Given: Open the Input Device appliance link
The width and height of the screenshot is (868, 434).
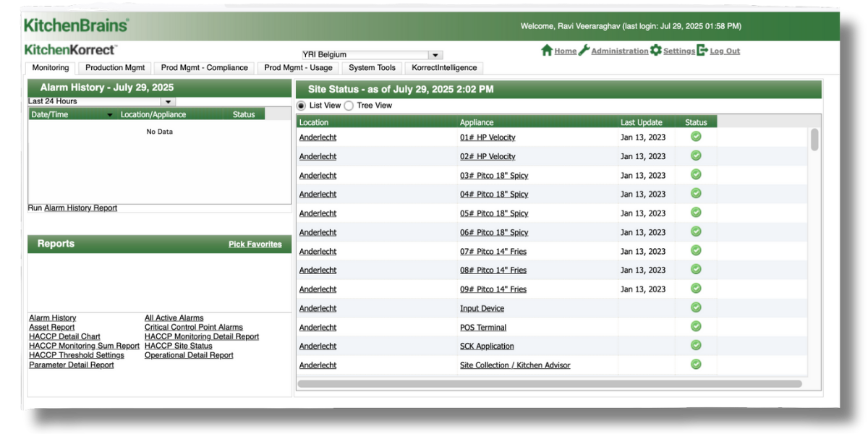Looking at the screenshot, I should tap(482, 309).
